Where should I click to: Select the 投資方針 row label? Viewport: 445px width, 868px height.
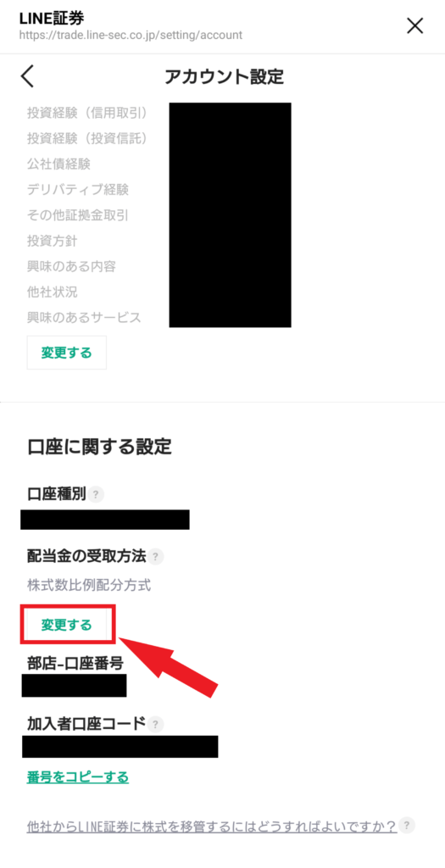[52, 241]
